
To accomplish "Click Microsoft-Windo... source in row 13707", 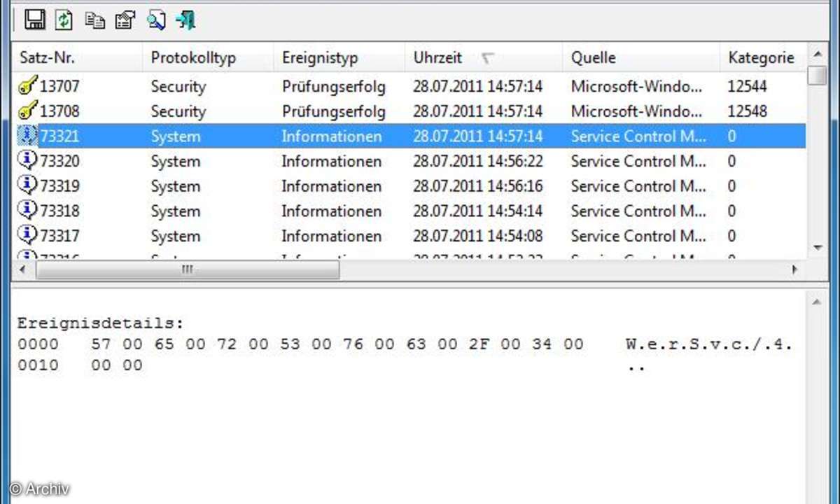I will pyautogui.click(x=636, y=87).
